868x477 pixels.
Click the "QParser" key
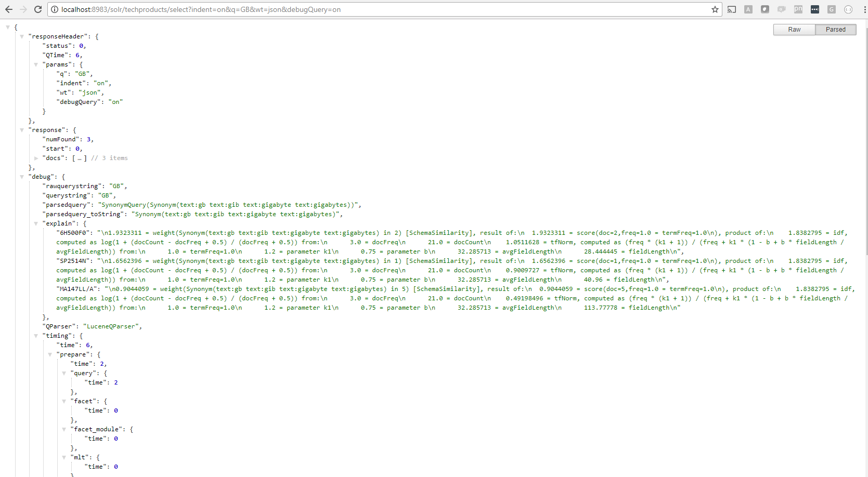tap(59, 326)
